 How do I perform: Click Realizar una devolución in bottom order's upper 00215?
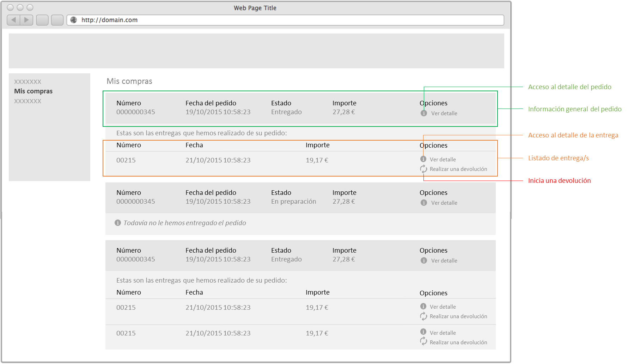click(x=458, y=316)
